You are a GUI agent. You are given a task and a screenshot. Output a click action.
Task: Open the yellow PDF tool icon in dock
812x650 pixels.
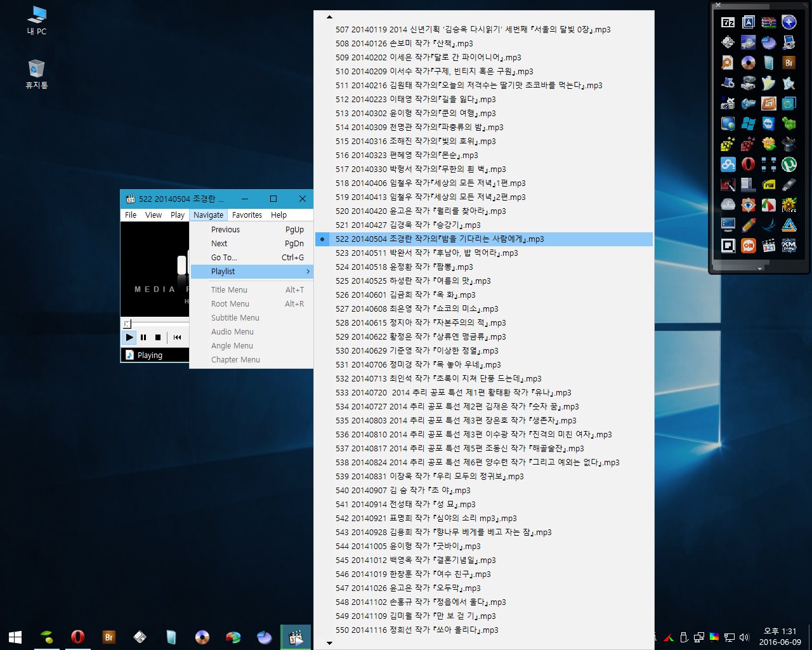click(x=769, y=185)
